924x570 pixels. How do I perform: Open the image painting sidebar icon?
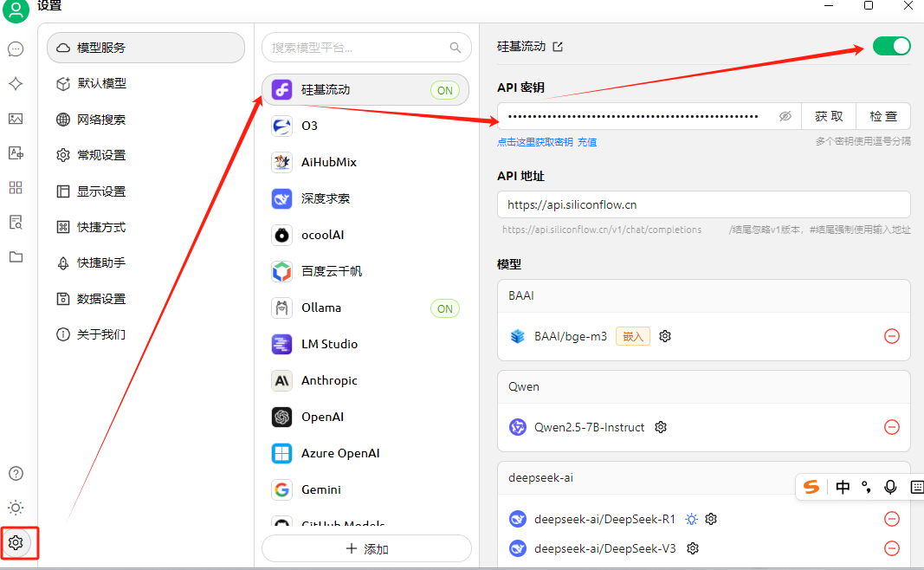[16, 119]
